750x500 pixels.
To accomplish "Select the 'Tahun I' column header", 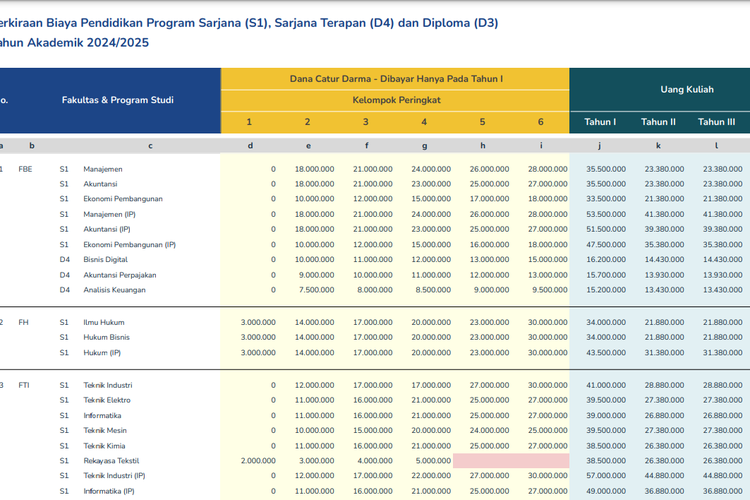I will 600,122.
